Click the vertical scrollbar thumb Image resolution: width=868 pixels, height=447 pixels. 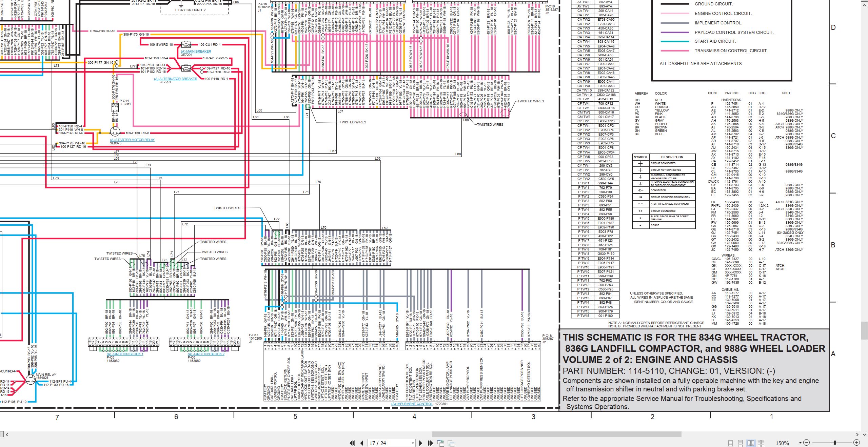865,330
